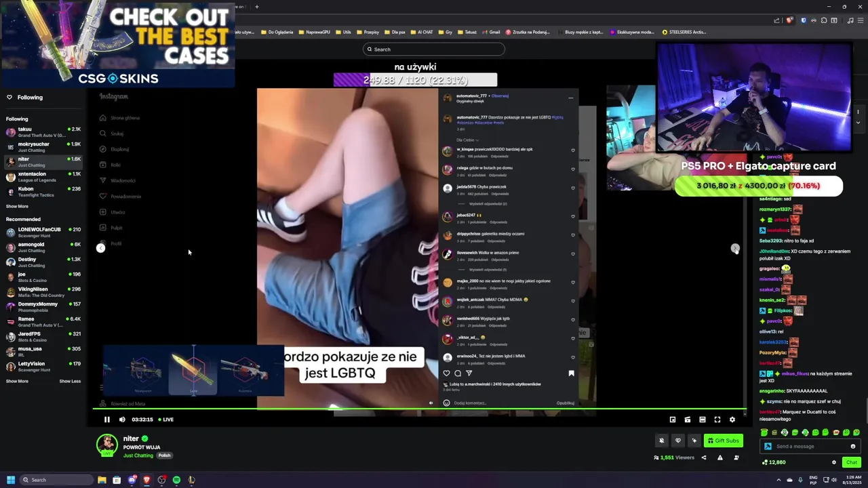Click the green Gift Subs button
868x488 pixels.
click(723, 441)
